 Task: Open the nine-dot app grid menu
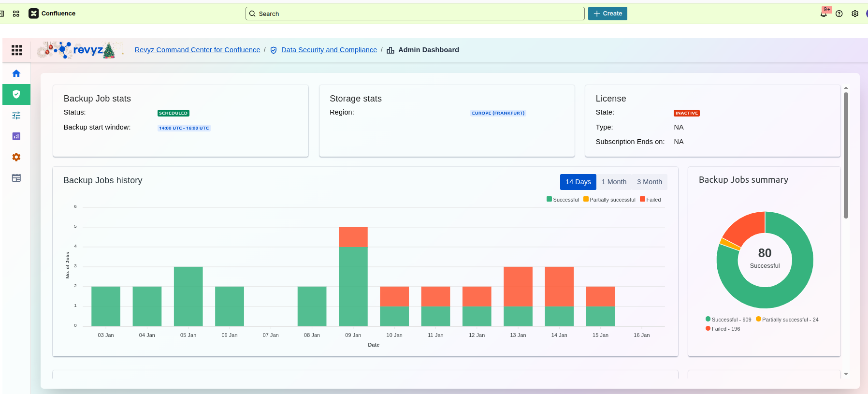point(17,50)
